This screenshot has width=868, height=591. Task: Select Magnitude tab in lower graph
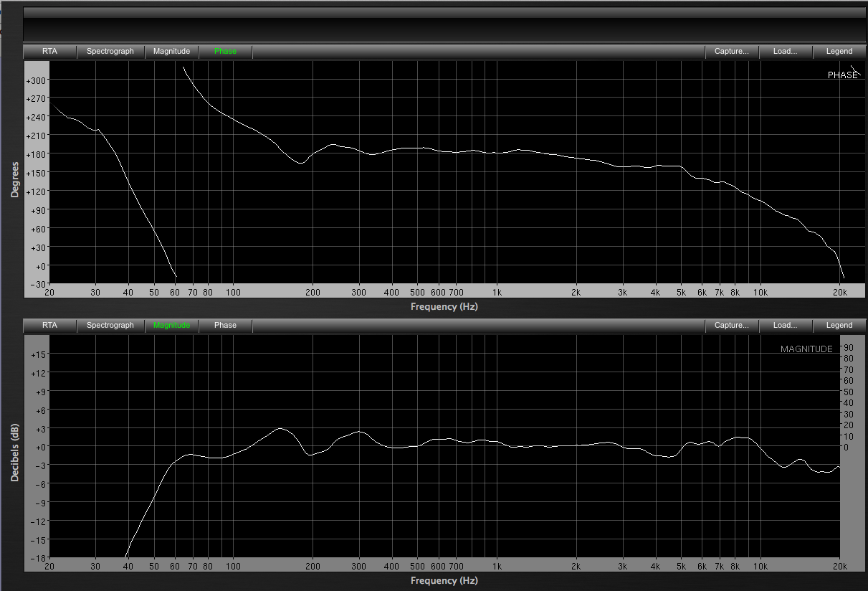point(172,326)
